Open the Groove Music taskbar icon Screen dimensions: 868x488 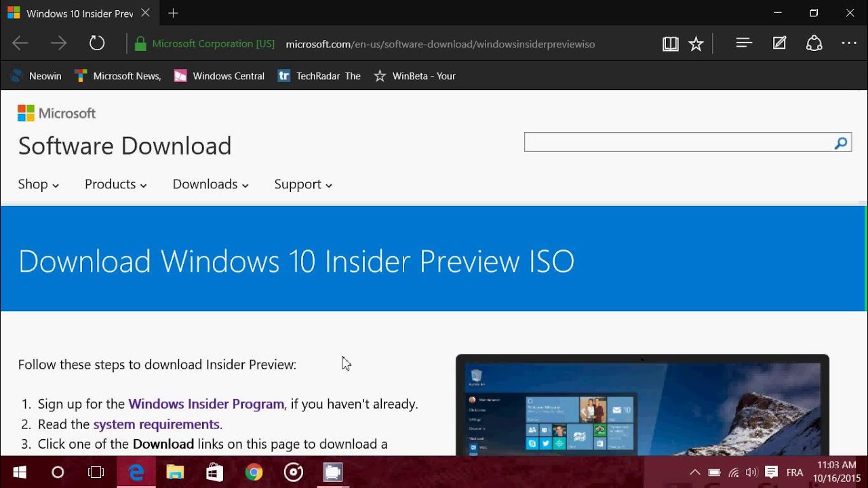pos(293,472)
